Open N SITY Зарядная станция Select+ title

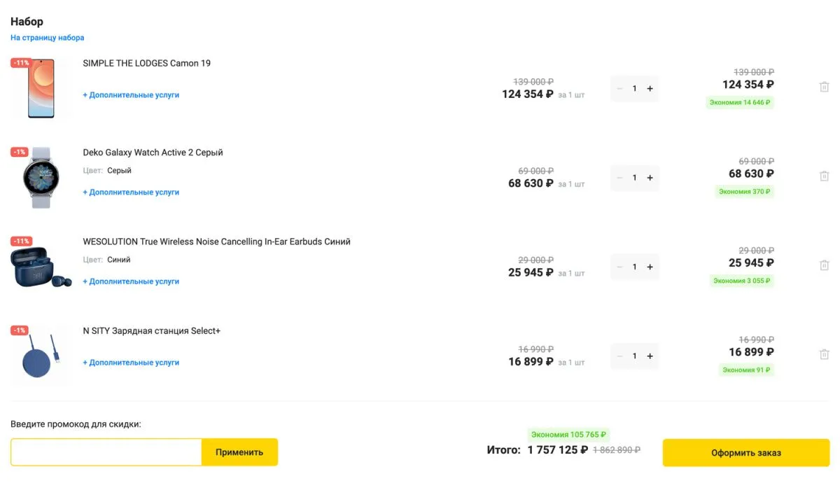tap(151, 330)
